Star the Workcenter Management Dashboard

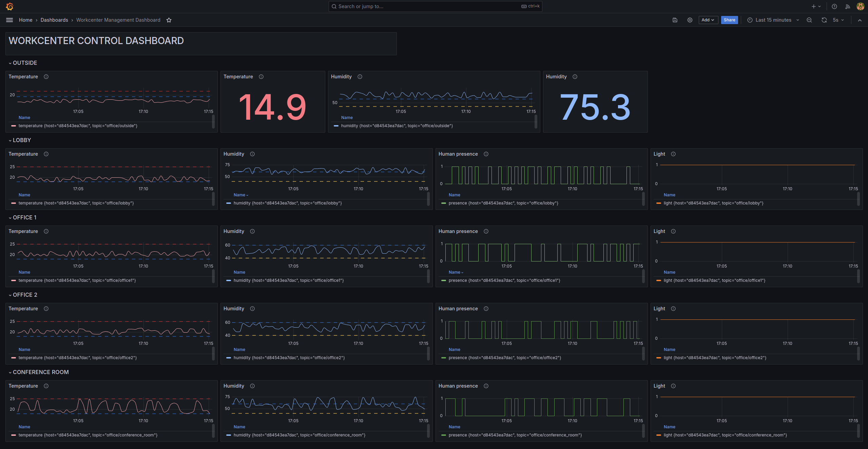[169, 20]
